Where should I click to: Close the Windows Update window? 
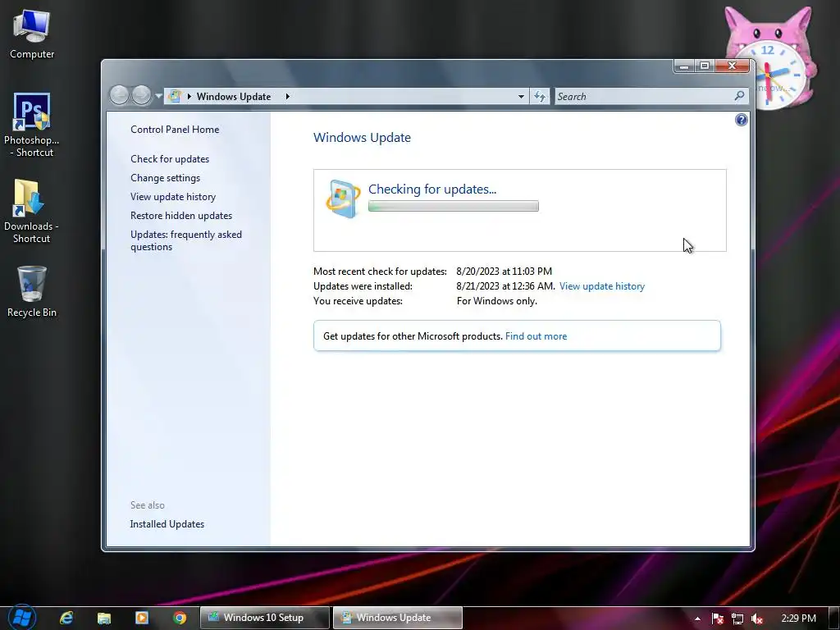pos(733,66)
